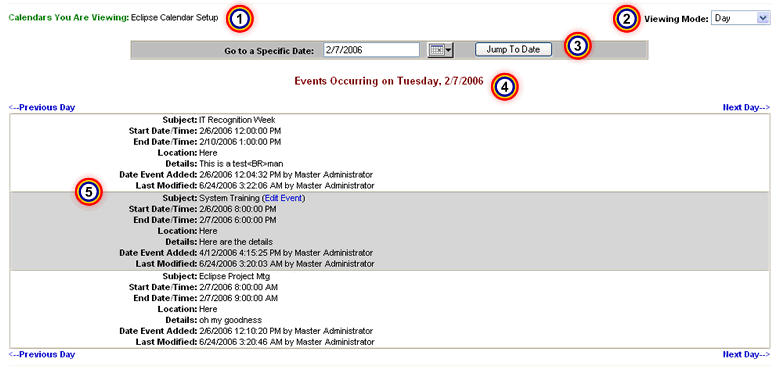
Task: Select the IT Recognition Week event
Action: (390, 153)
